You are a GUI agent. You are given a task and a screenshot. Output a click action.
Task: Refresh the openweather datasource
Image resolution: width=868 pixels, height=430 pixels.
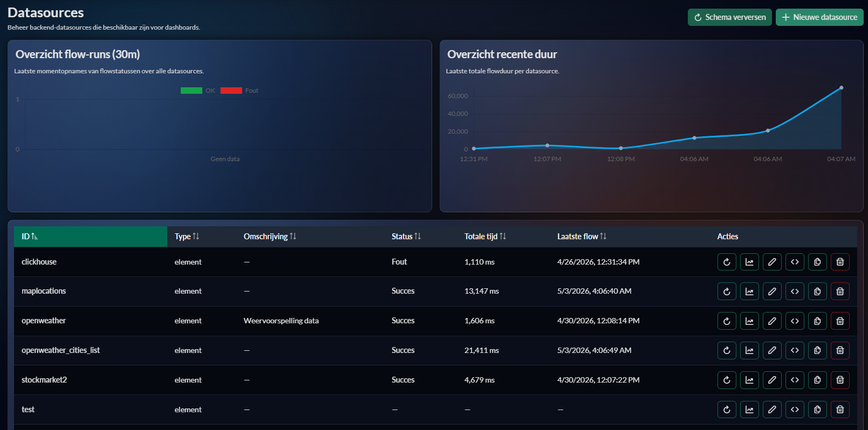tap(727, 321)
